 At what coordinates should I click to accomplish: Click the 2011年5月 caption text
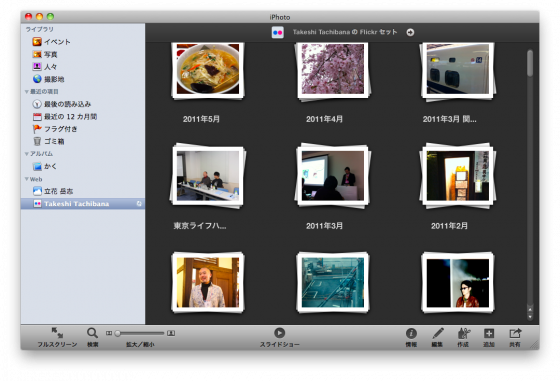201,119
